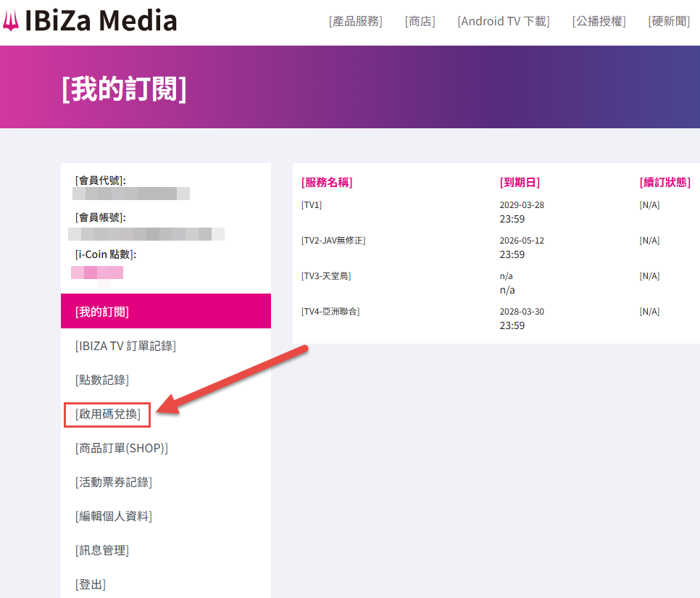This screenshot has height=598, width=700.
Task: Click the [到期日] column header
Action: point(520,182)
